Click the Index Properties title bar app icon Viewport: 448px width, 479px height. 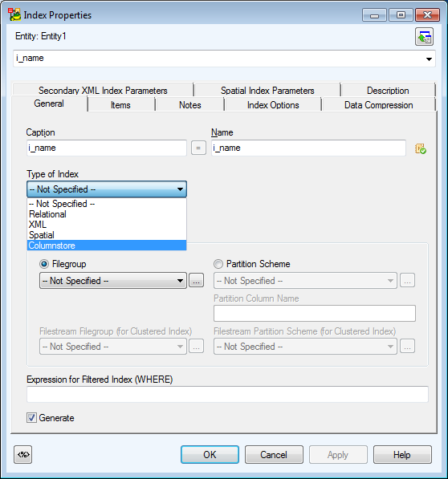point(14,14)
